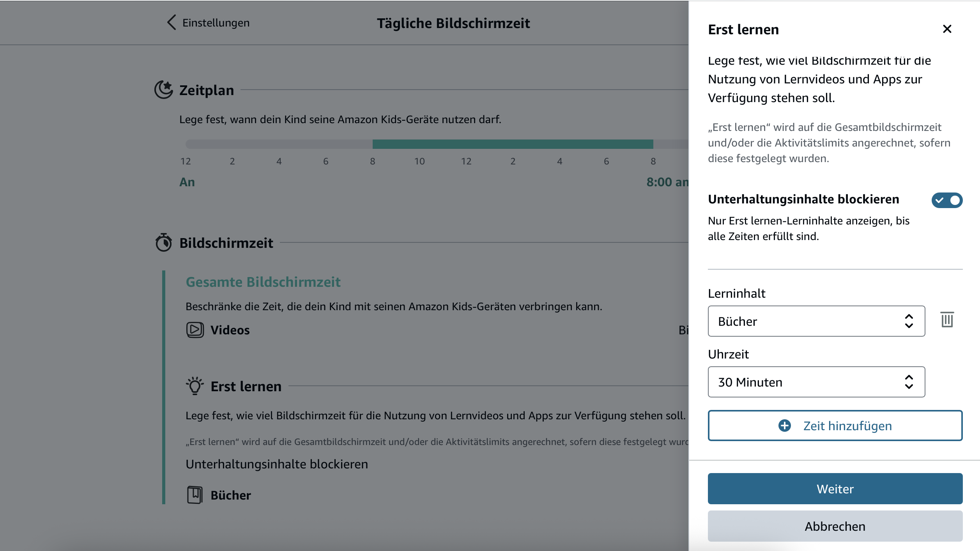Close the Erst lernen side panel
Image resolution: width=980 pixels, height=551 pixels.
pyautogui.click(x=947, y=29)
